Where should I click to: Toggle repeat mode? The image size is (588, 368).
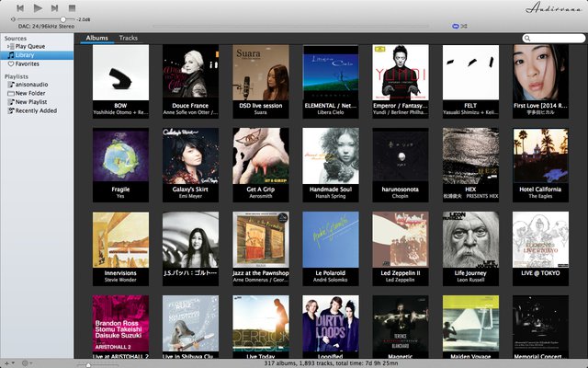click(x=455, y=27)
